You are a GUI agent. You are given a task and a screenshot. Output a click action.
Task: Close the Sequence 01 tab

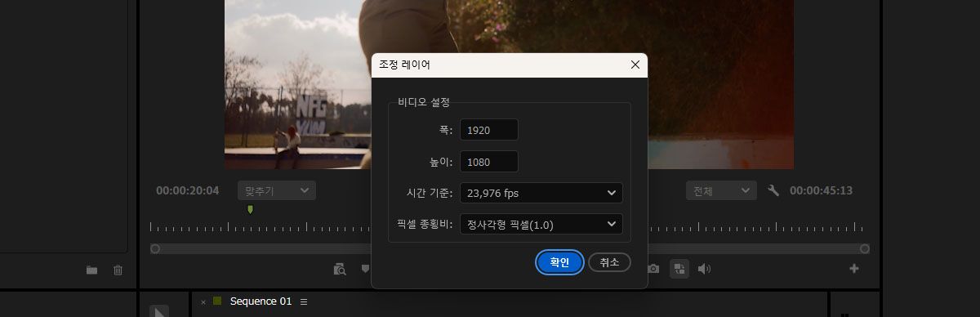click(x=203, y=302)
